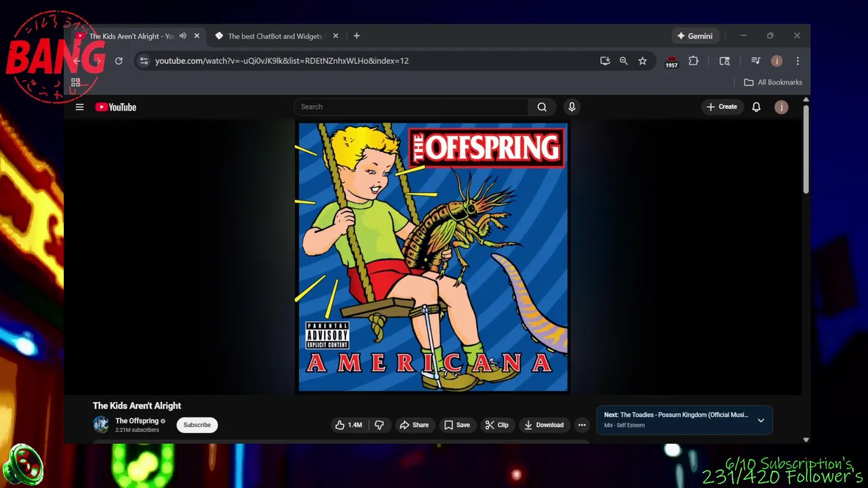Go to the YouTube home logo

(116, 107)
